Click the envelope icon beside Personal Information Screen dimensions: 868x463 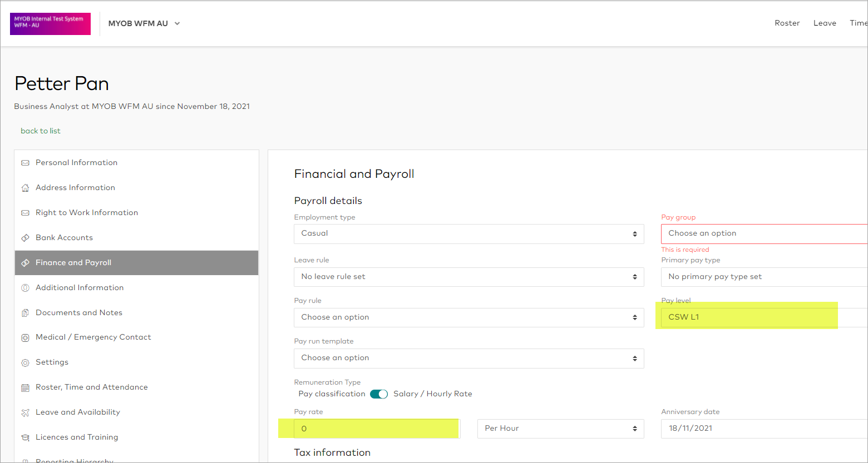point(25,163)
